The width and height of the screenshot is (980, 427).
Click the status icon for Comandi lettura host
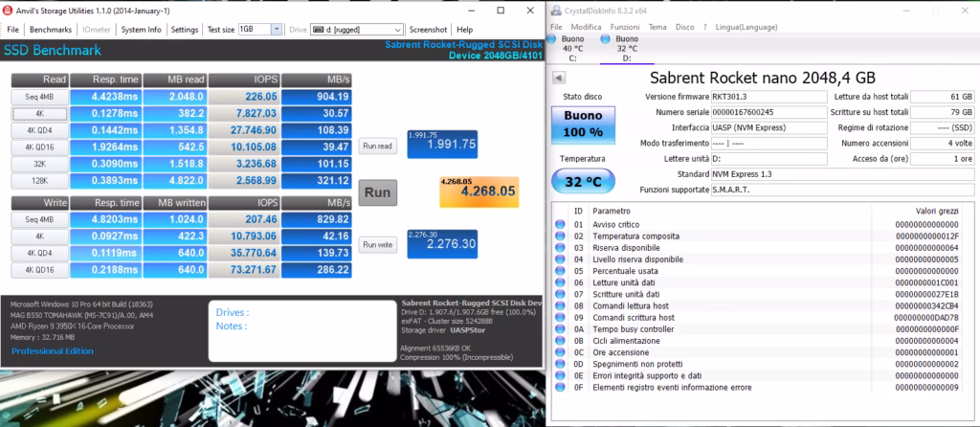560,305
